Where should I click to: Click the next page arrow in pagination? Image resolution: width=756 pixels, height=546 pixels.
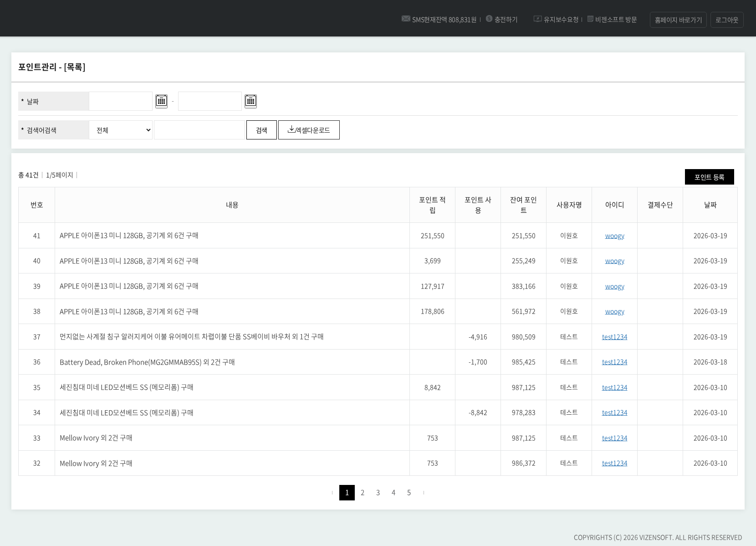[424, 493]
